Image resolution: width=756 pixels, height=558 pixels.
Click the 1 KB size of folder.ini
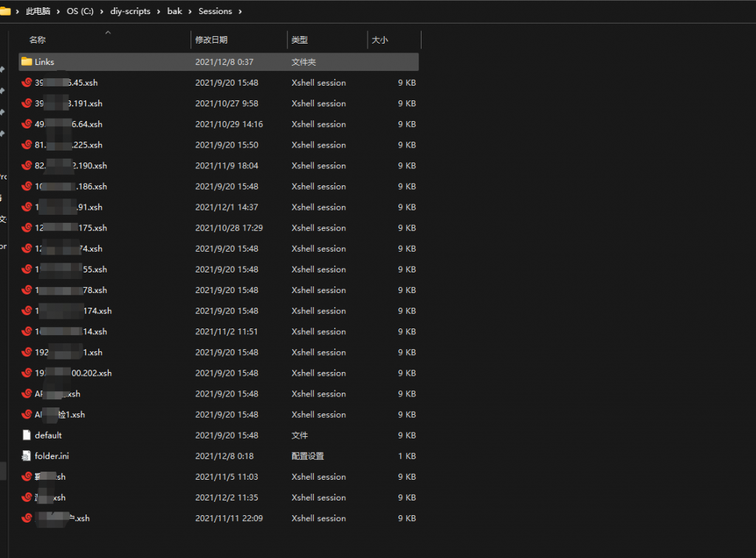click(x=407, y=456)
